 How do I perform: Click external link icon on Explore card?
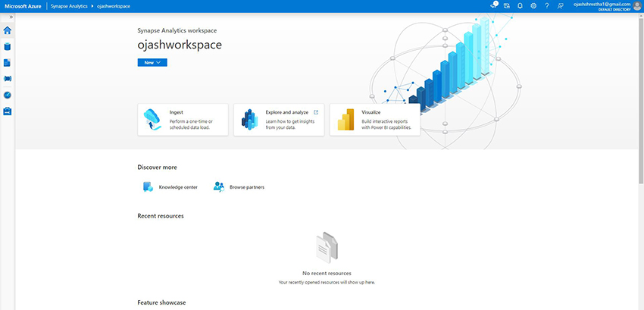coord(316,112)
